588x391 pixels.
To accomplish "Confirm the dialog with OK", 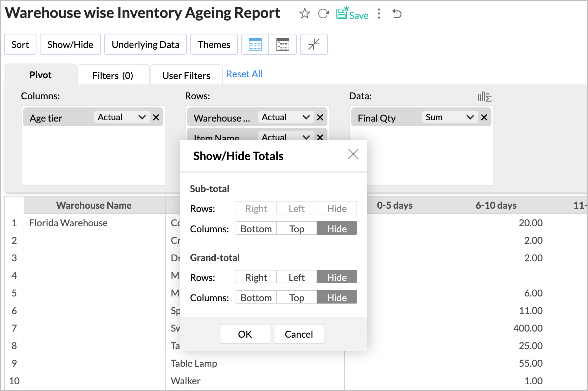I will click(245, 334).
